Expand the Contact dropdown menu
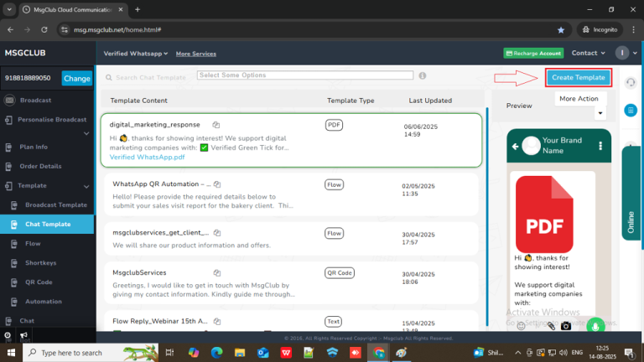644x362 pixels. (x=587, y=53)
